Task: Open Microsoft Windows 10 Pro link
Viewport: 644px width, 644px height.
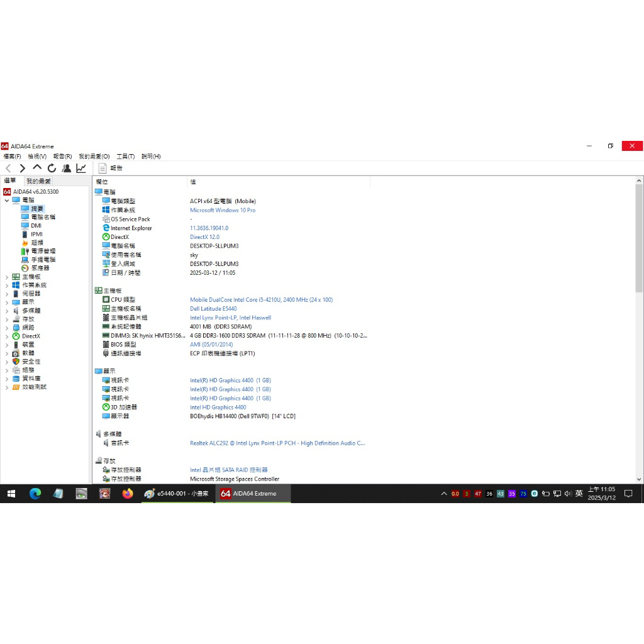Action: click(223, 210)
